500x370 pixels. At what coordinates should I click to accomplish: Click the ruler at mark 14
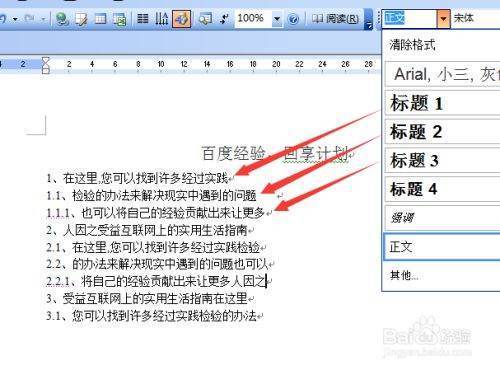coord(207,64)
